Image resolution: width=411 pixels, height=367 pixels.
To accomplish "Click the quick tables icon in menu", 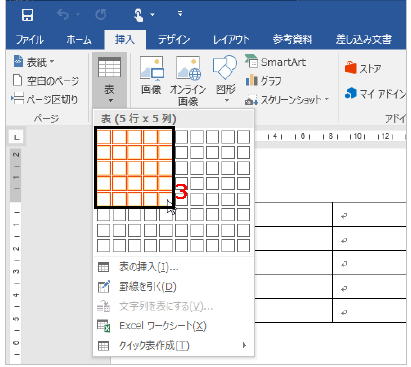I will [103, 346].
